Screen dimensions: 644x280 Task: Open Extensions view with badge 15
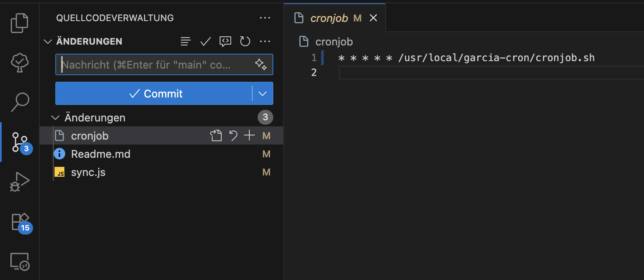pyautogui.click(x=21, y=223)
